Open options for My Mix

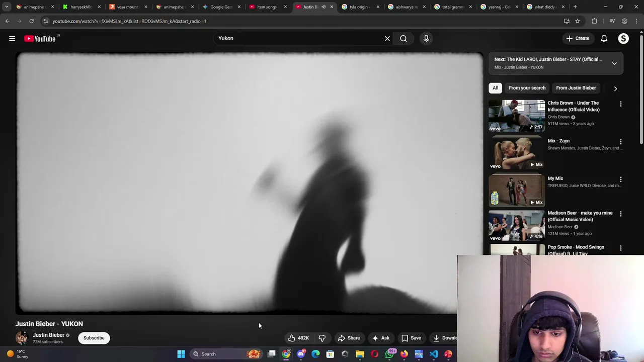621,179
